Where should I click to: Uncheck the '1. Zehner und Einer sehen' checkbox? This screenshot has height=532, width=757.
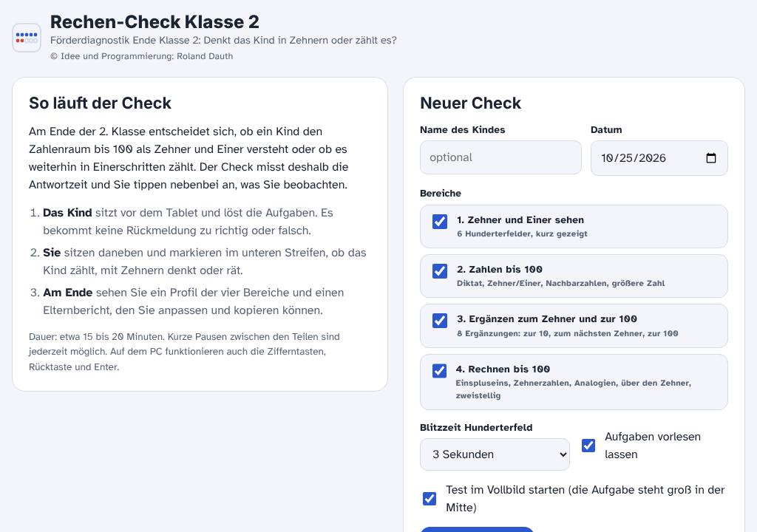tap(439, 222)
